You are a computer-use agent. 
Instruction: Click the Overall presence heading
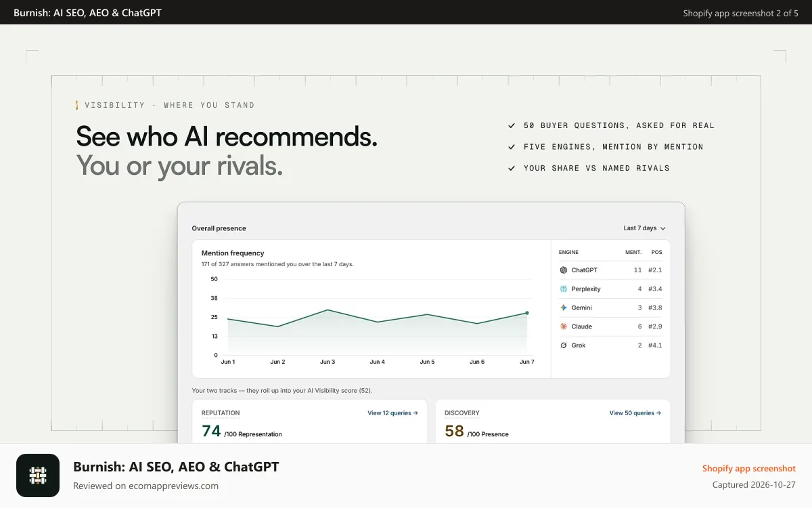[219, 228]
